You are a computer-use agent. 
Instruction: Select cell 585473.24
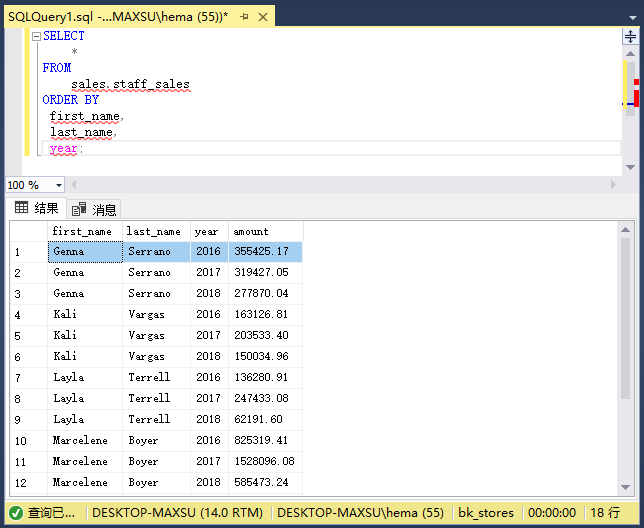[x=265, y=482]
